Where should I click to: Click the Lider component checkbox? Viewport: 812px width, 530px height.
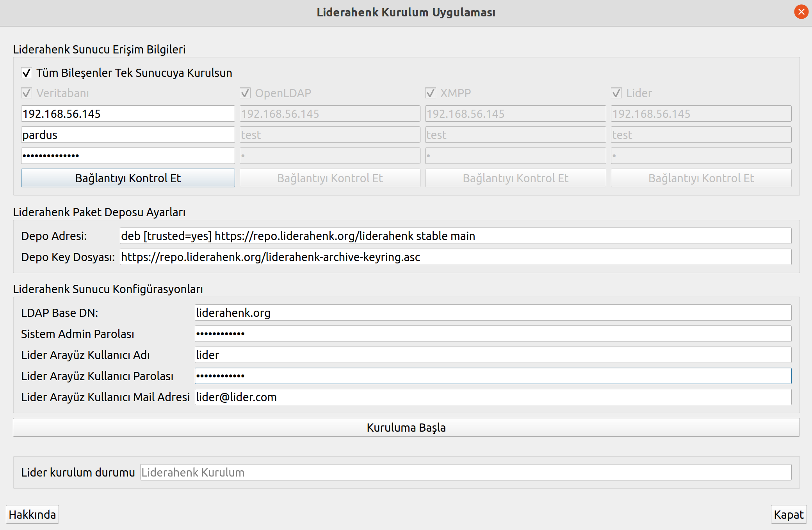tap(616, 93)
